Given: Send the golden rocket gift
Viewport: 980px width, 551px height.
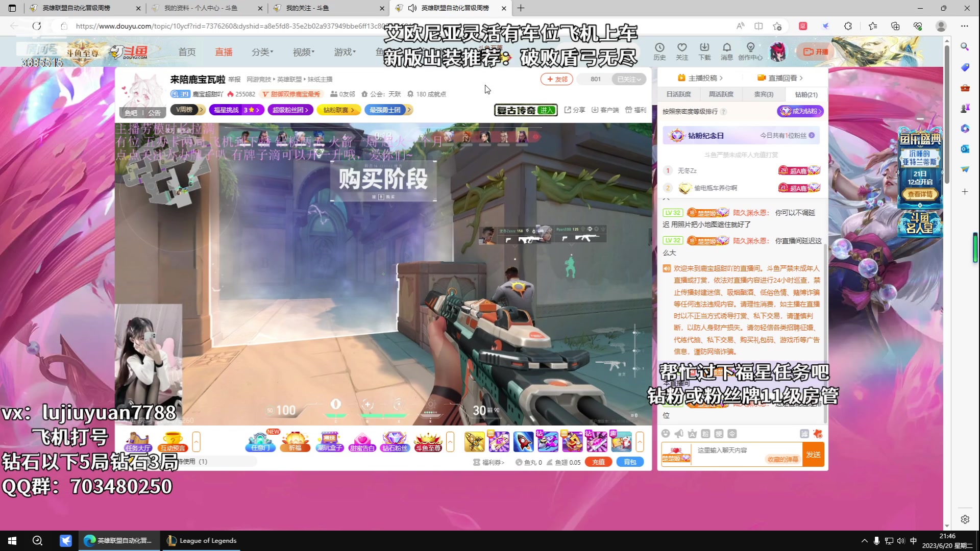Looking at the screenshot, I should pyautogui.click(x=474, y=442).
